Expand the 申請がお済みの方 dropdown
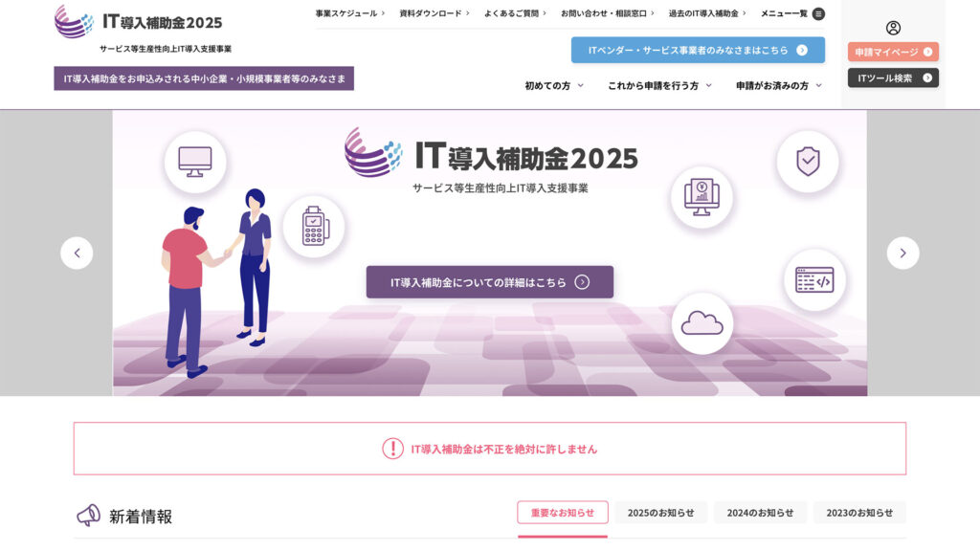The height and width of the screenshot is (551, 980). [778, 86]
